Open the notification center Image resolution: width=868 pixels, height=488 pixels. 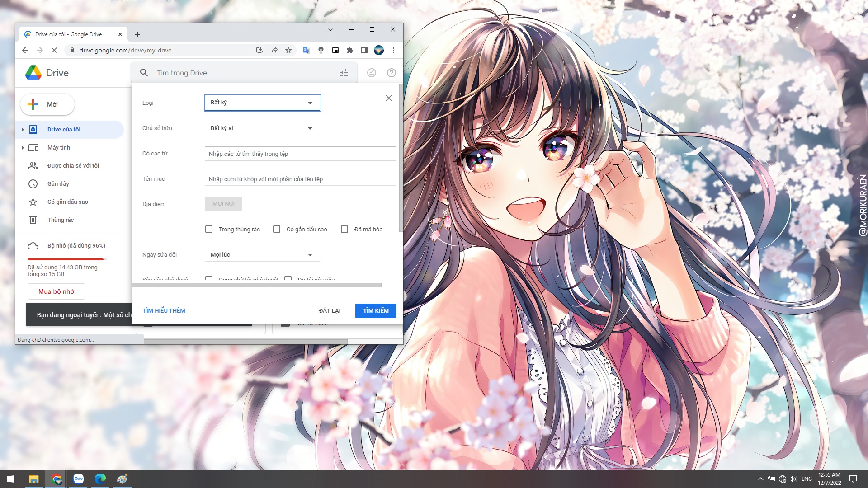click(x=853, y=479)
